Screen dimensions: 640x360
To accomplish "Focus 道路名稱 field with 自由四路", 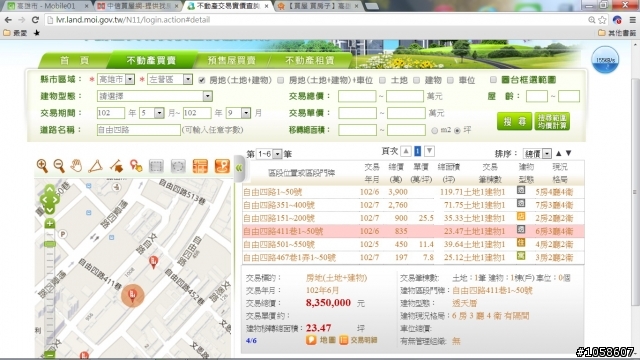I will tap(139, 130).
